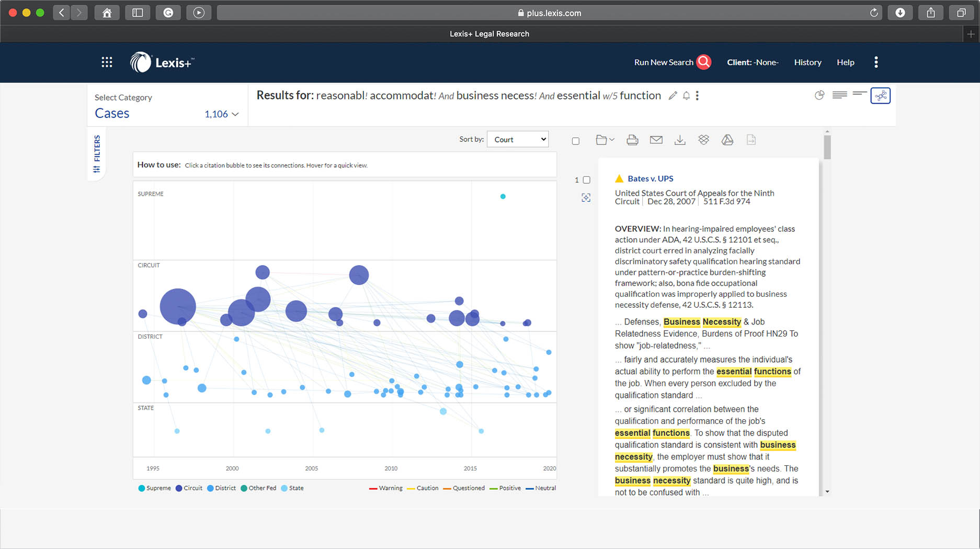Screen dimensions: 980x549
Task: Email results using the envelope icon
Action: 656,140
